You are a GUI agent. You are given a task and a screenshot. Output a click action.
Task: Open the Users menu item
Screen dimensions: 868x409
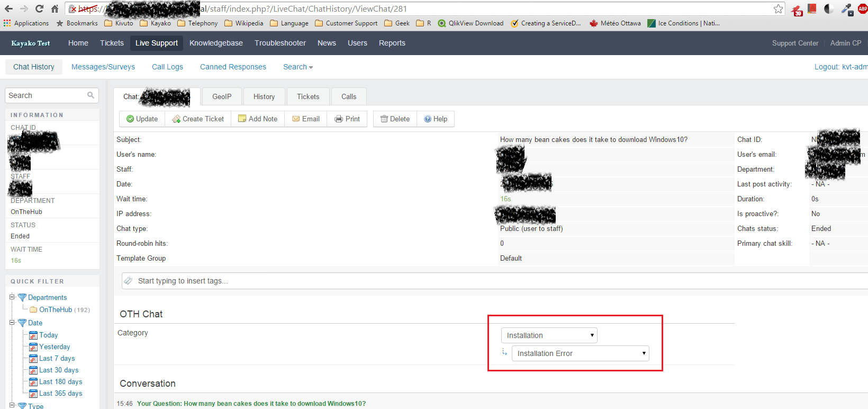click(357, 43)
